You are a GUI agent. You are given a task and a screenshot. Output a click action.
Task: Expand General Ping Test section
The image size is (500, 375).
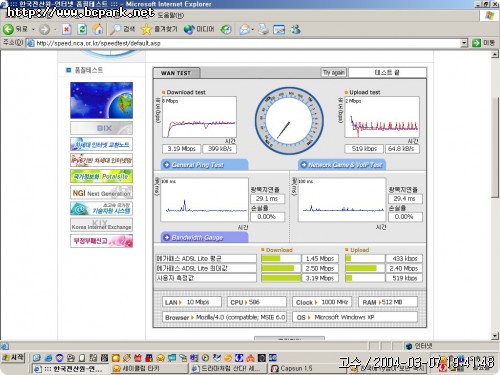[204, 165]
